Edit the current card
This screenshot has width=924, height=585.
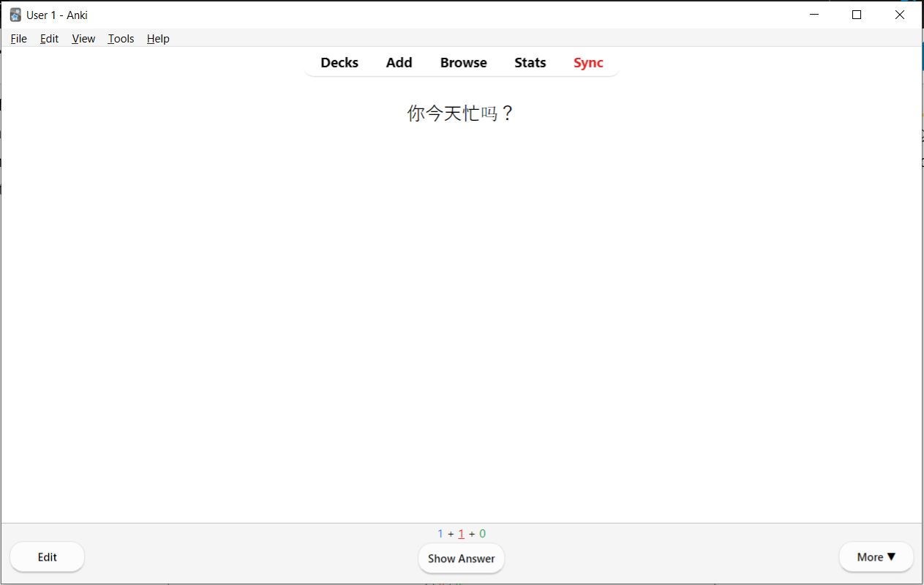48,557
